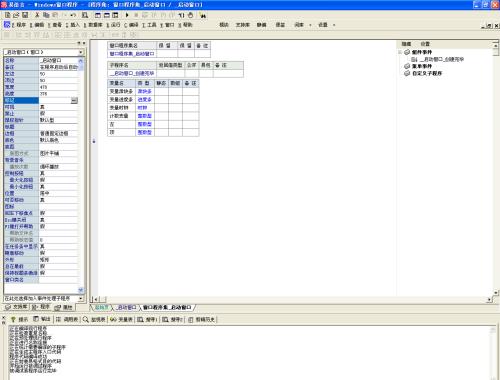Click the 组件事件 folder icon in tree
Screen dimensions: 500x380
(x=407, y=52)
